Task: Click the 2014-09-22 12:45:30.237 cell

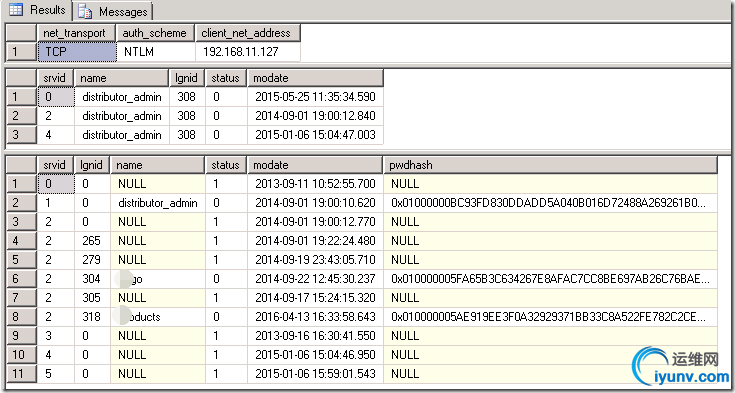Action: click(x=315, y=279)
